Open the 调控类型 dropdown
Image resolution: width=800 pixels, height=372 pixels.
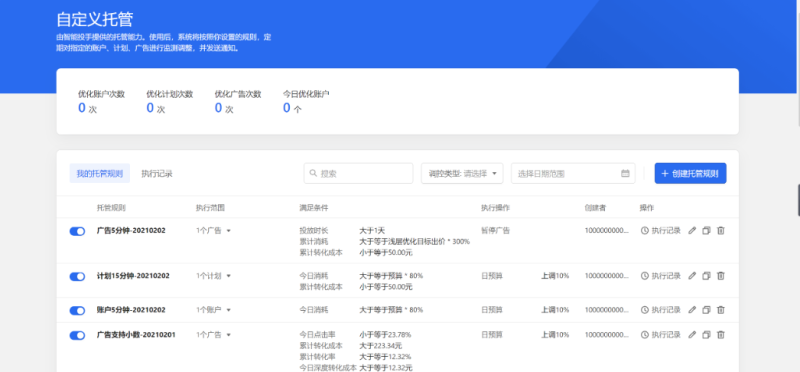[462, 173]
